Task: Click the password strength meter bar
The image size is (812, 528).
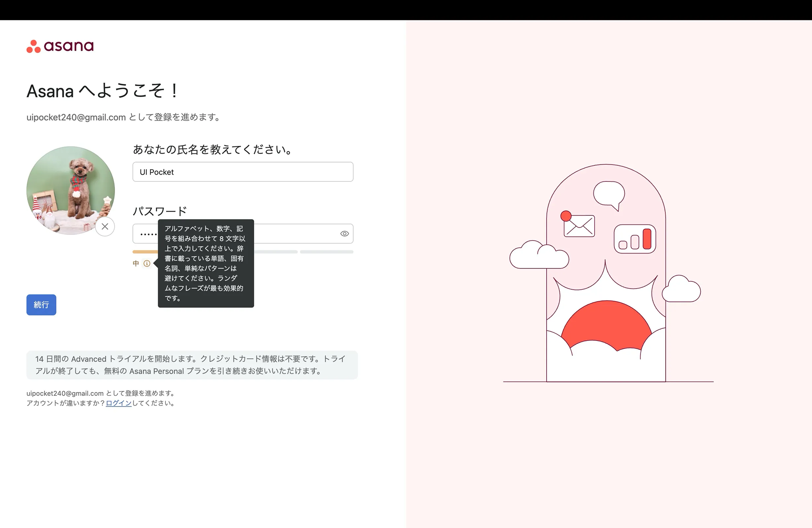Action: [x=243, y=252]
